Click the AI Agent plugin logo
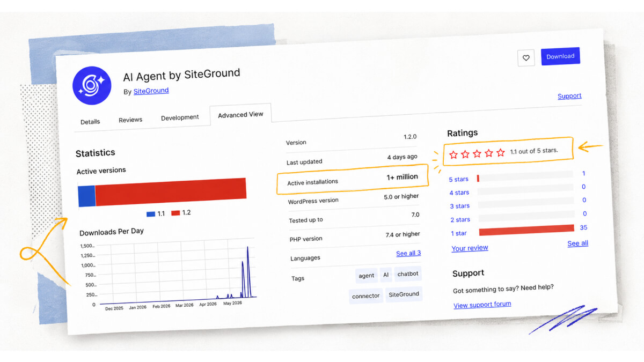 pos(92,85)
